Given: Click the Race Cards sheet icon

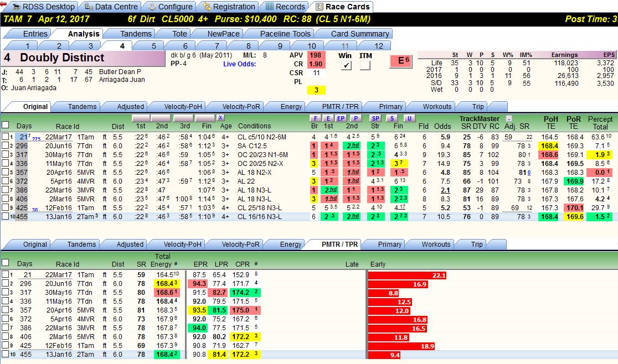Looking at the screenshot, I should pyautogui.click(x=320, y=7).
